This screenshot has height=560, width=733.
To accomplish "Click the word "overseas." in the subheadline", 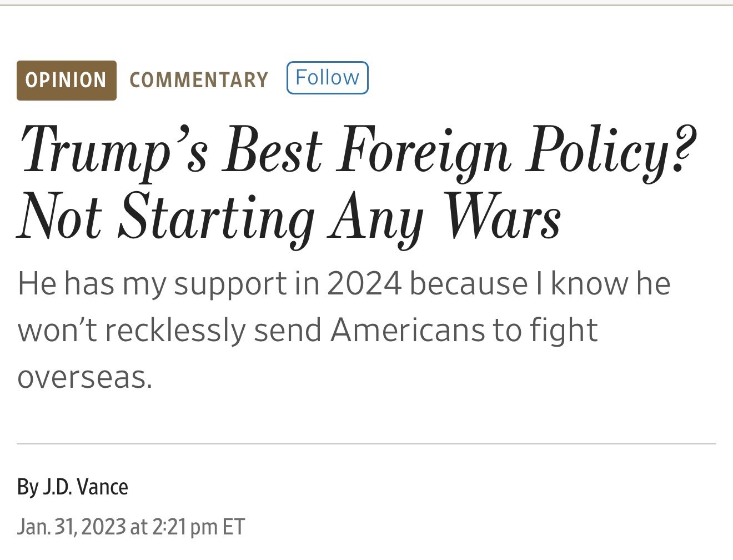I will tap(84, 378).
